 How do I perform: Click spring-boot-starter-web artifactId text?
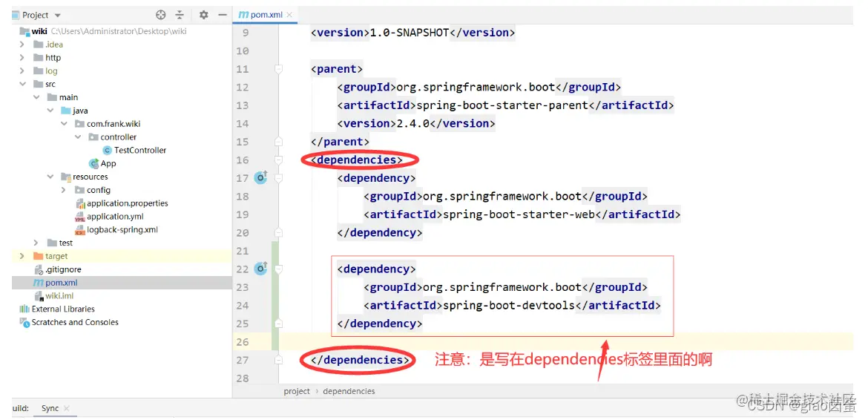click(518, 214)
